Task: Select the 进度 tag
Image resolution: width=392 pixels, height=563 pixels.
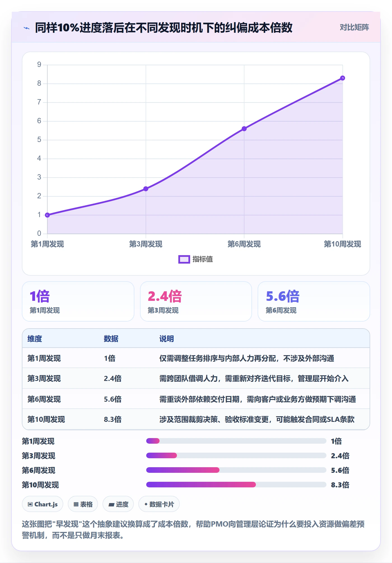Action: (118, 504)
